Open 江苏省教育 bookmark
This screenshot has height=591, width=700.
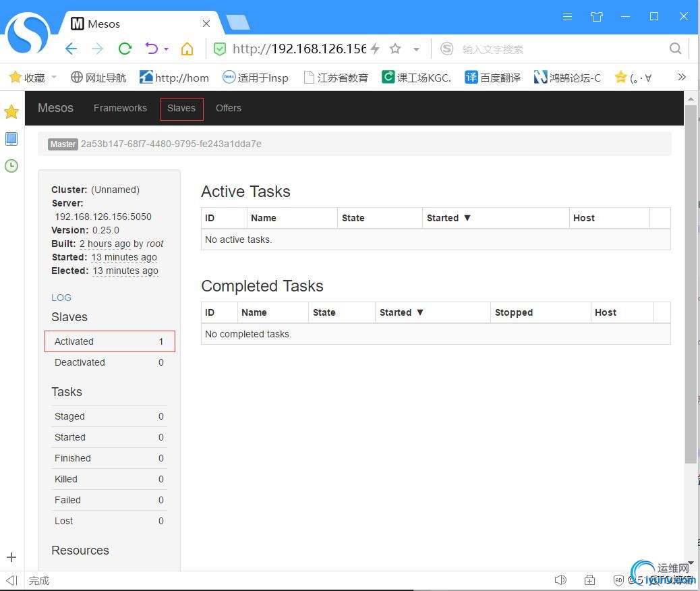[x=336, y=78]
